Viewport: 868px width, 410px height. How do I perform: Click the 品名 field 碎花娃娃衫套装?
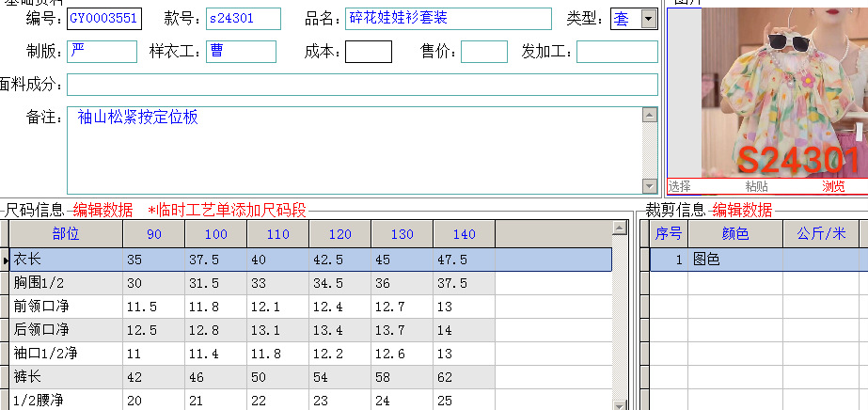(449, 19)
